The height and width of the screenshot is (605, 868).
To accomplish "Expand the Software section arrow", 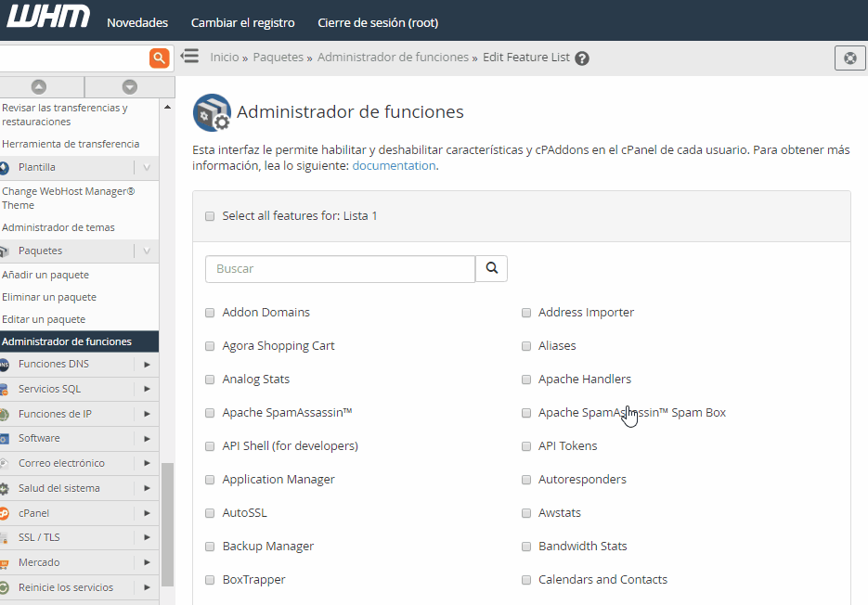I will click(x=147, y=438).
